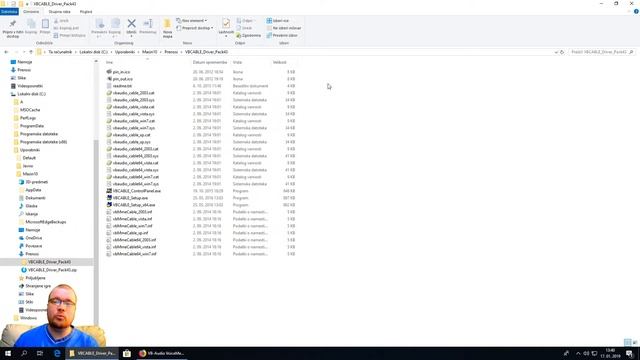This screenshot has width=640, height=360.
Task: Click Premakni v ribbon icon
Action: [x=100, y=24]
